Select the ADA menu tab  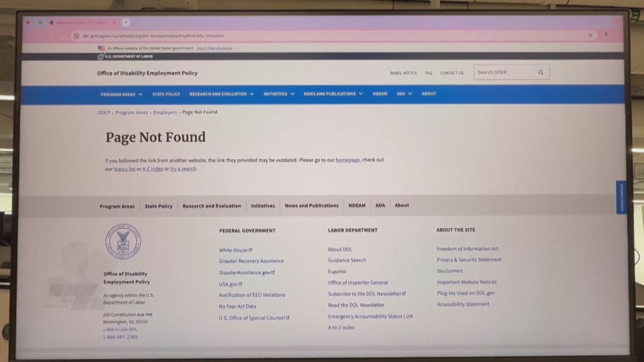click(401, 94)
